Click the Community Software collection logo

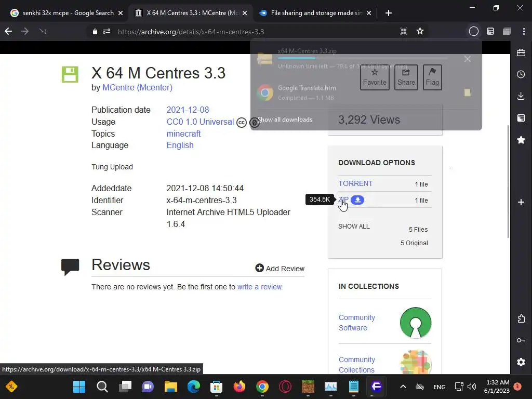coord(415,323)
